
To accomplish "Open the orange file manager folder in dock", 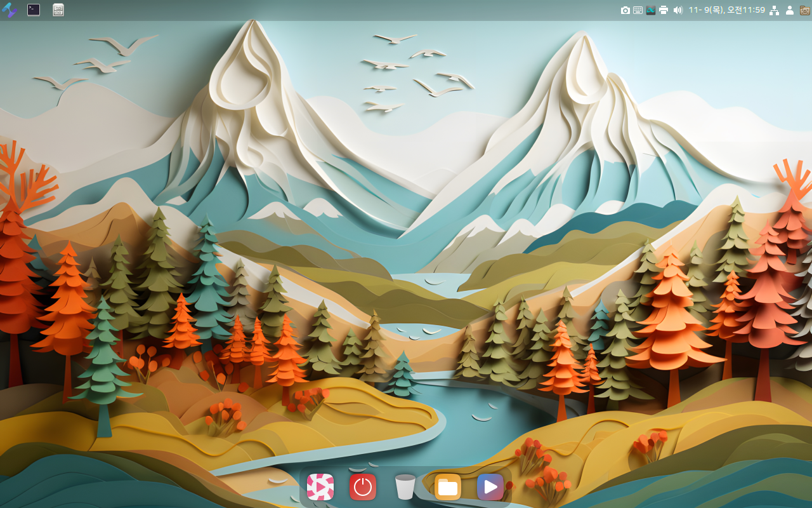I will click(x=448, y=487).
